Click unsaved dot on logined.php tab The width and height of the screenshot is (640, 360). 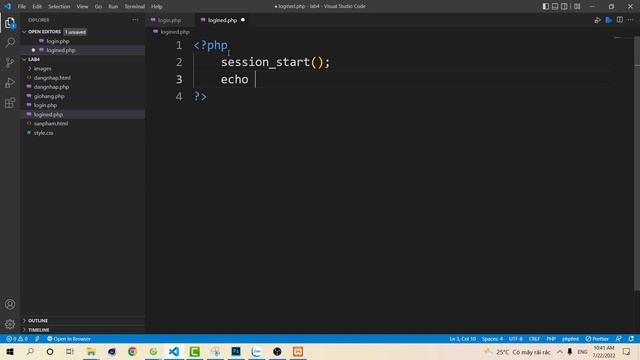243,20
